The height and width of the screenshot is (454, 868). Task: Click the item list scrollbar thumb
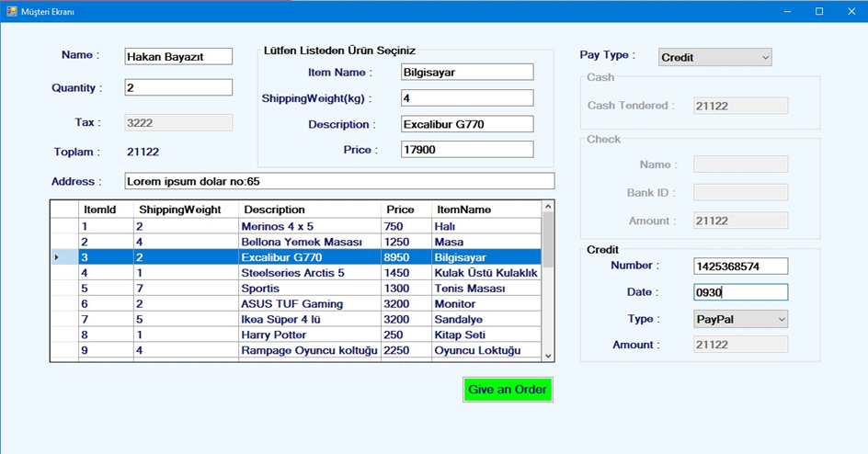pyautogui.click(x=548, y=240)
